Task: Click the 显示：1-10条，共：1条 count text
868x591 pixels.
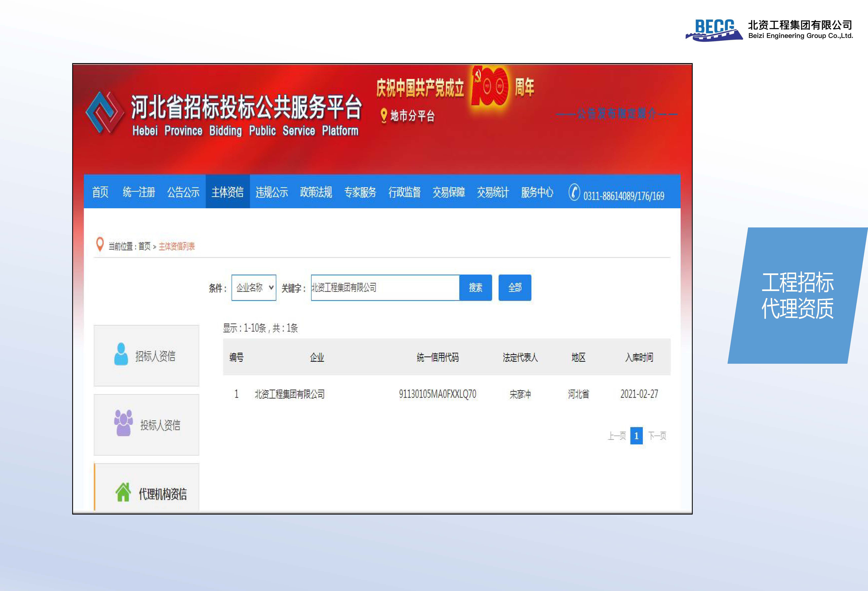Action: click(260, 328)
